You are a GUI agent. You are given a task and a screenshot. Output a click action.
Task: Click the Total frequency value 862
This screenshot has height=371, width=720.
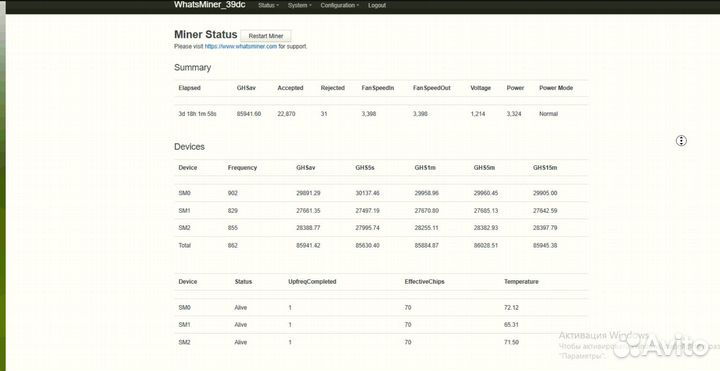(233, 246)
